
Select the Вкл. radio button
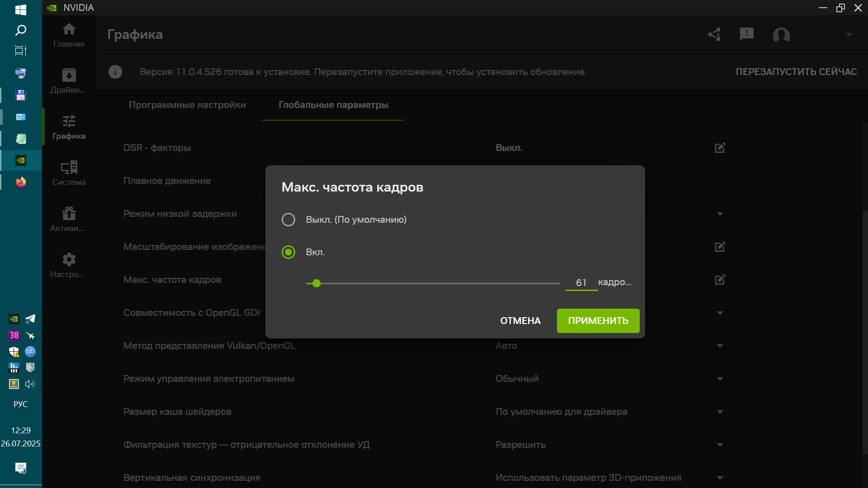(x=288, y=252)
